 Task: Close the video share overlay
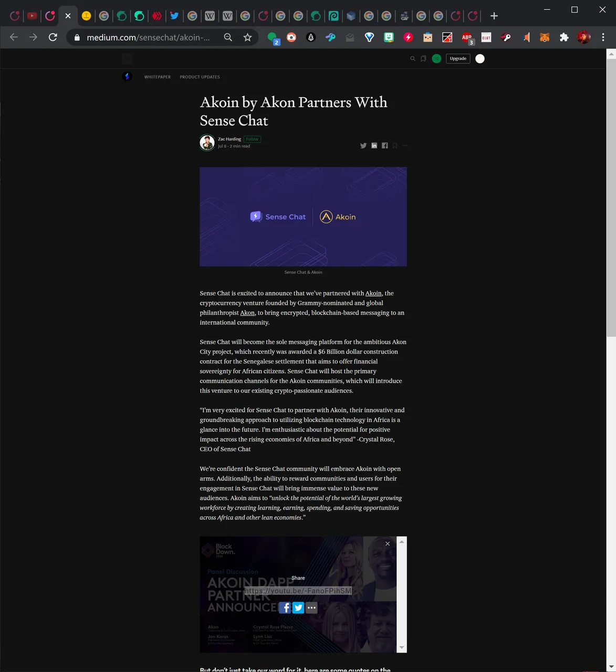tap(388, 544)
